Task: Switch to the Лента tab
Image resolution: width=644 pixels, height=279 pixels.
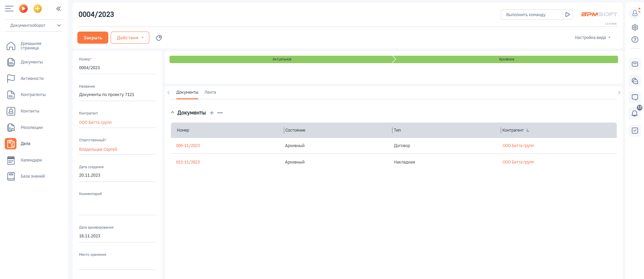Action: click(x=210, y=92)
